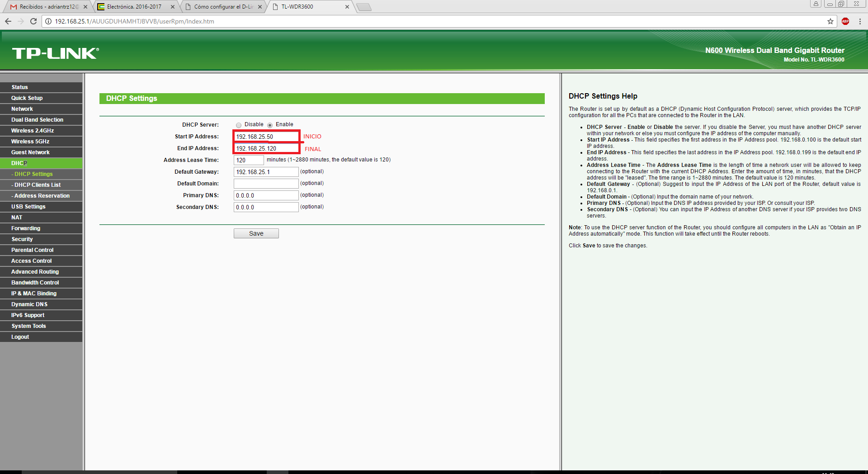Screen dimensions: 868x474
Task: Open the Guest Network menu
Action: [41, 152]
